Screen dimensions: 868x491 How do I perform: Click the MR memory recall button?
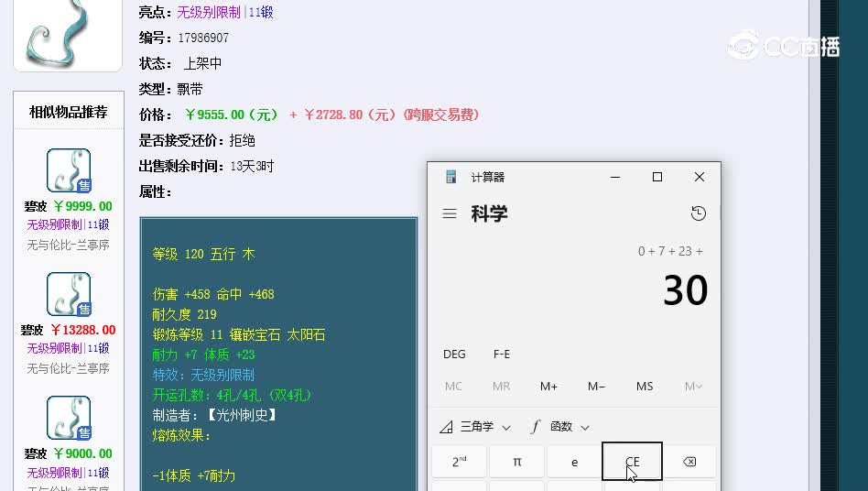[x=501, y=387]
